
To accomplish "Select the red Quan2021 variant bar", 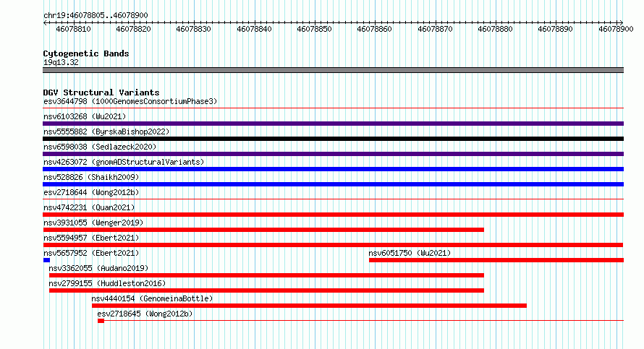I will click(x=333, y=215).
